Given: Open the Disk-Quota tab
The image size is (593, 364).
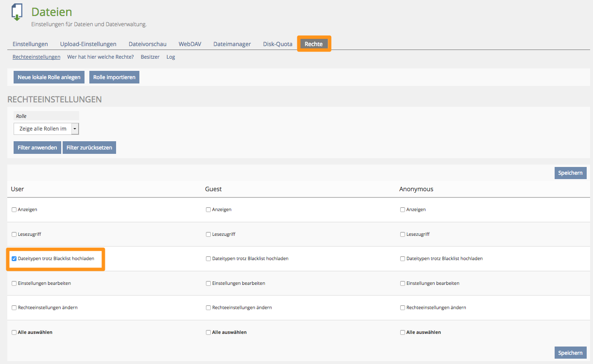Looking at the screenshot, I should pyautogui.click(x=277, y=44).
